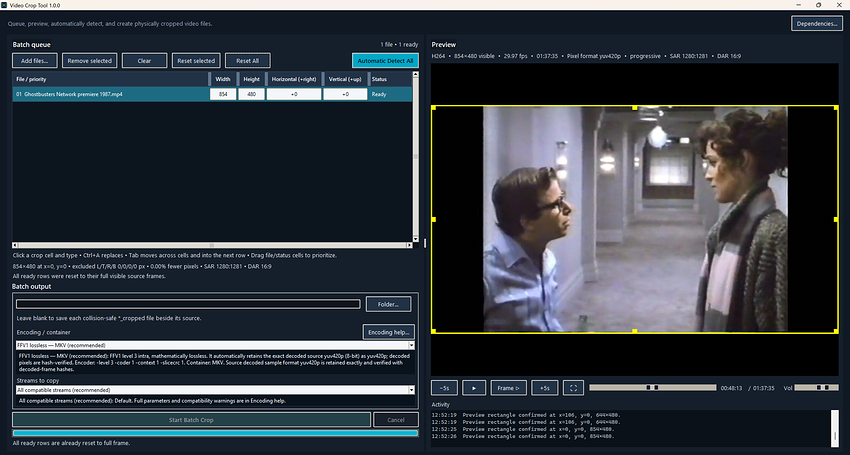Open the output Folder... chooser
850x455 pixels.
point(388,304)
